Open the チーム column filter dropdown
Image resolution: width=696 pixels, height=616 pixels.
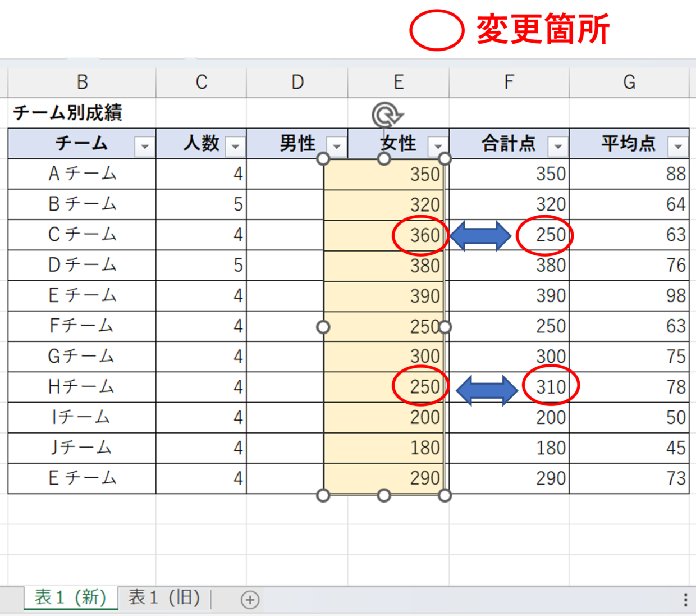[x=145, y=147]
